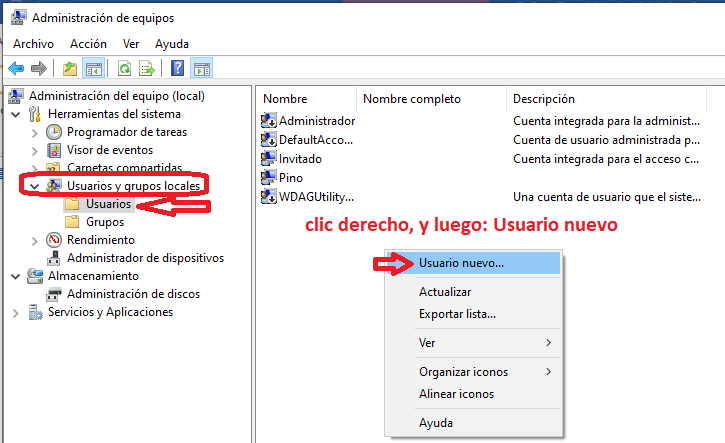725x443 pixels.
Task: Select Administración del equipo (local) root
Action: coord(117,96)
